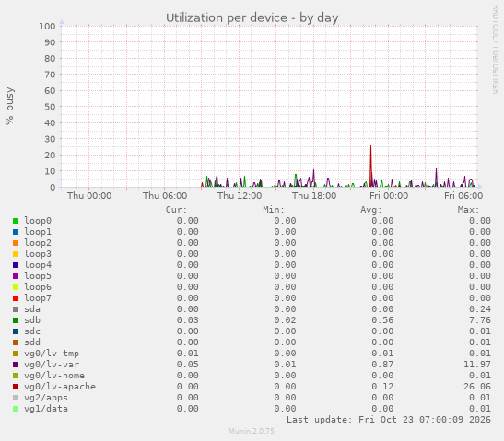Click the loop2 orange color swatch
This screenshot has height=441, width=504.
pyautogui.click(x=16, y=243)
